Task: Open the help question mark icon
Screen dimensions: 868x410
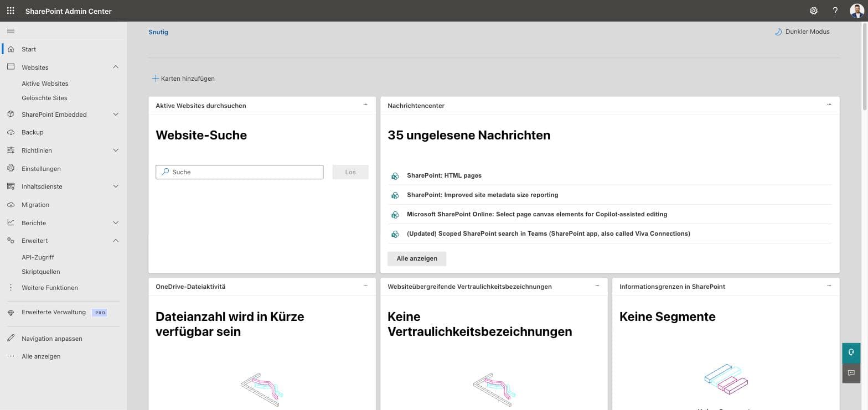Action: pos(835,11)
